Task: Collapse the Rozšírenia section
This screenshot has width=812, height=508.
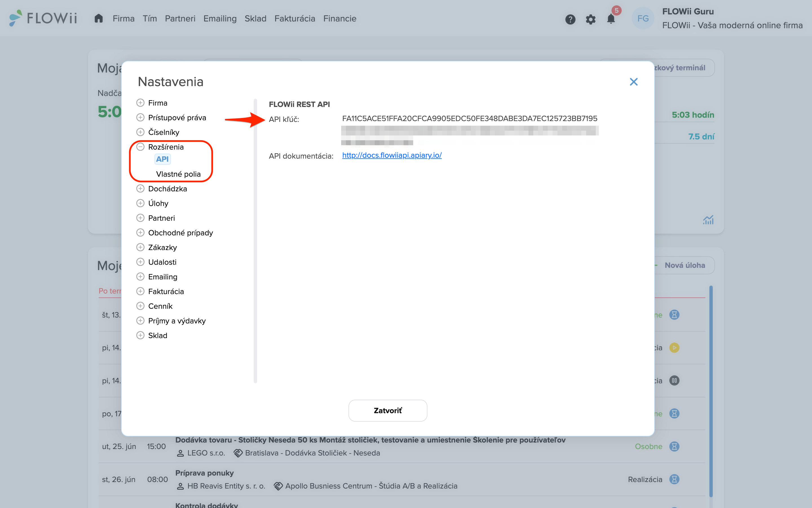Action: coord(140,147)
